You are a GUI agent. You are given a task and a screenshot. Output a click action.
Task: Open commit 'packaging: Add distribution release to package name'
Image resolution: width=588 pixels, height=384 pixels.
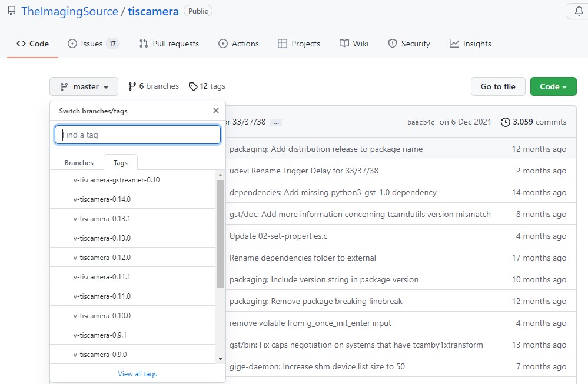326,149
